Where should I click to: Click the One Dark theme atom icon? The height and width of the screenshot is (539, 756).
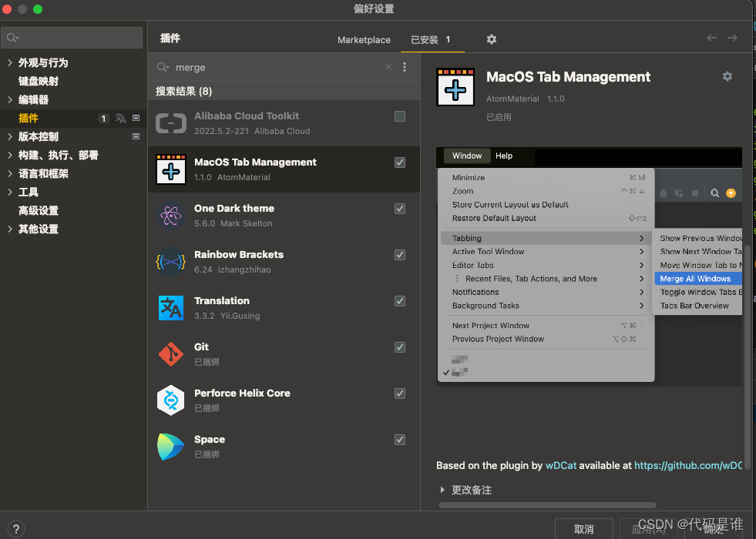[170, 216]
